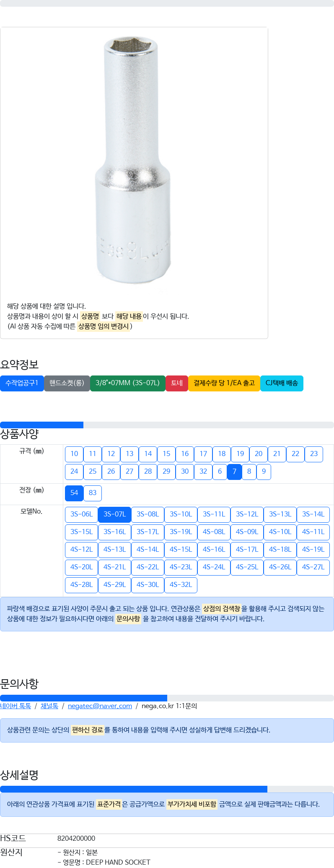This screenshot has height=868, width=334.
Task: Choose the 83 mm total length option
Action: (93, 493)
